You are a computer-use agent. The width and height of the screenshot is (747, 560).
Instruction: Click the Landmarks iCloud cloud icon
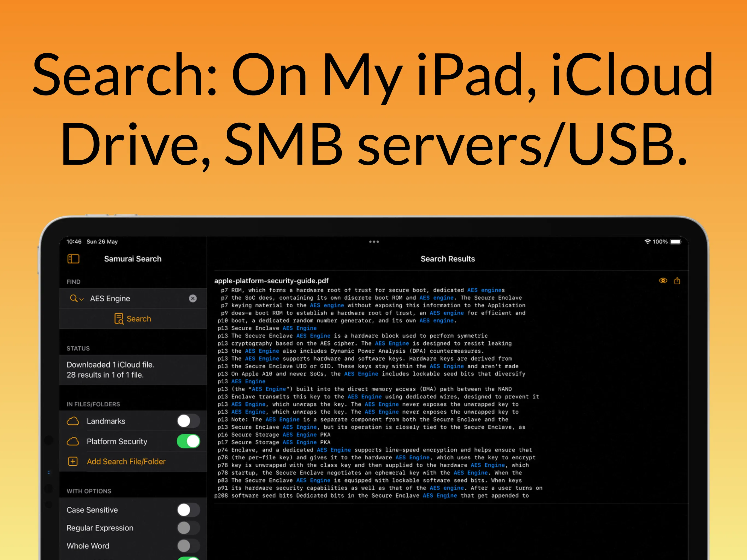pyautogui.click(x=73, y=421)
